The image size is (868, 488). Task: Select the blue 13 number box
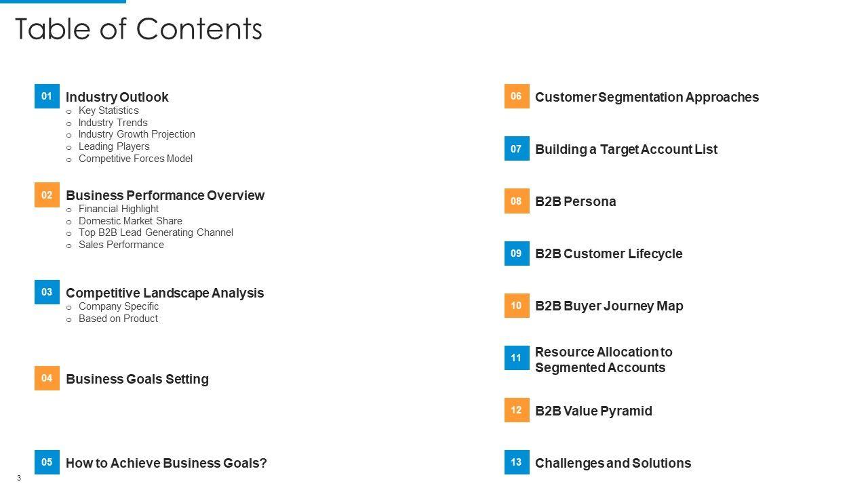pyautogui.click(x=517, y=462)
